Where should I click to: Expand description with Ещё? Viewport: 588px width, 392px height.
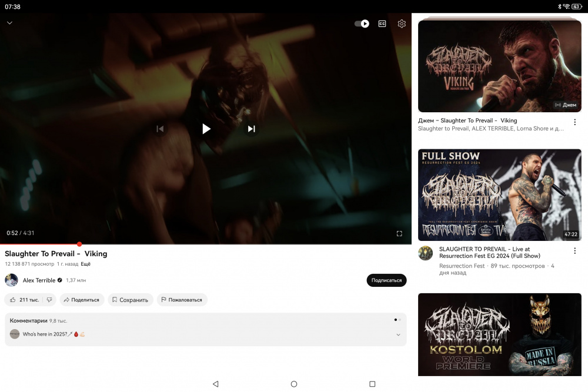[x=85, y=264]
